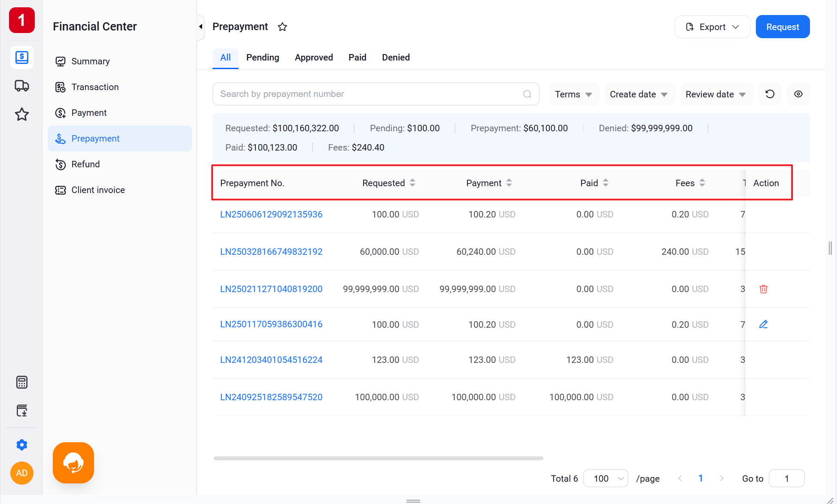Image resolution: width=837 pixels, height=504 pixels.
Task: Open the download list icon in left rail
Action: point(21,410)
